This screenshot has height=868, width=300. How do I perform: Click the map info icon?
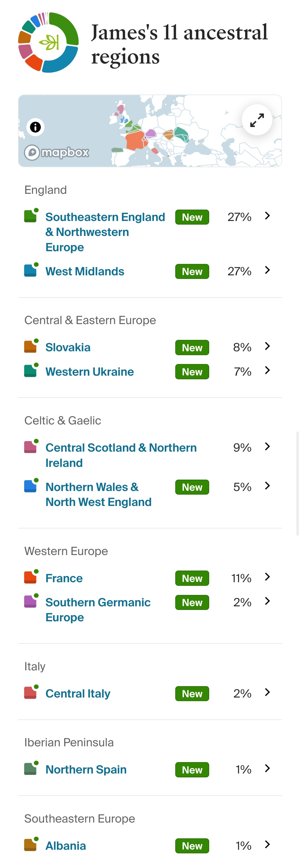[x=36, y=127]
